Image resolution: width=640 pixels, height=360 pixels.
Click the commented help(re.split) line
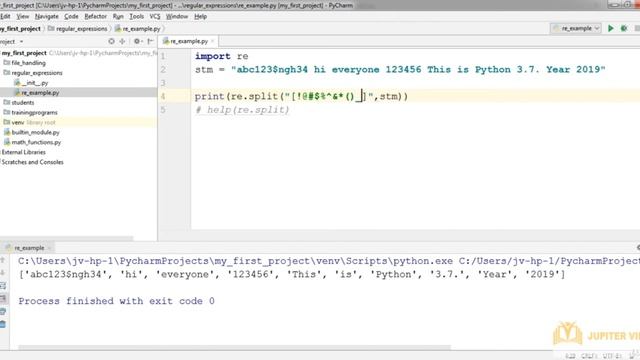click(x=242, y=110)
